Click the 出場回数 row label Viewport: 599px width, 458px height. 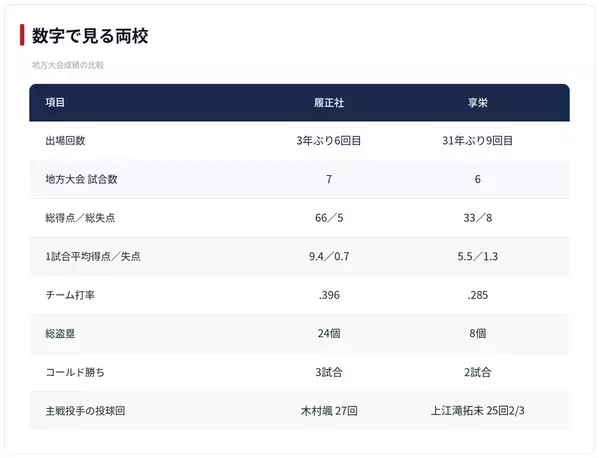65,141
